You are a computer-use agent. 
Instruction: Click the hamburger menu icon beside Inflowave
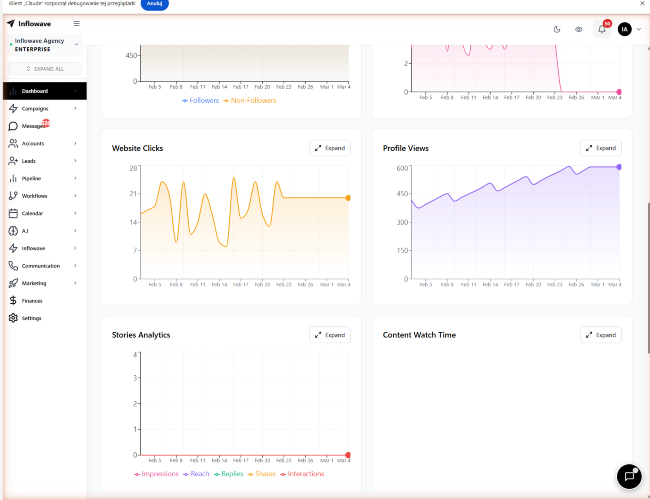[77, 23]
